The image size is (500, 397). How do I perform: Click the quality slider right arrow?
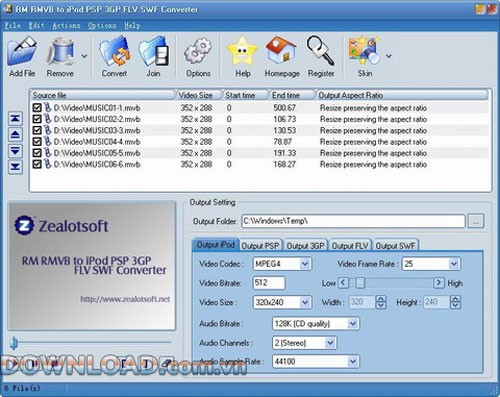[439, 283]
